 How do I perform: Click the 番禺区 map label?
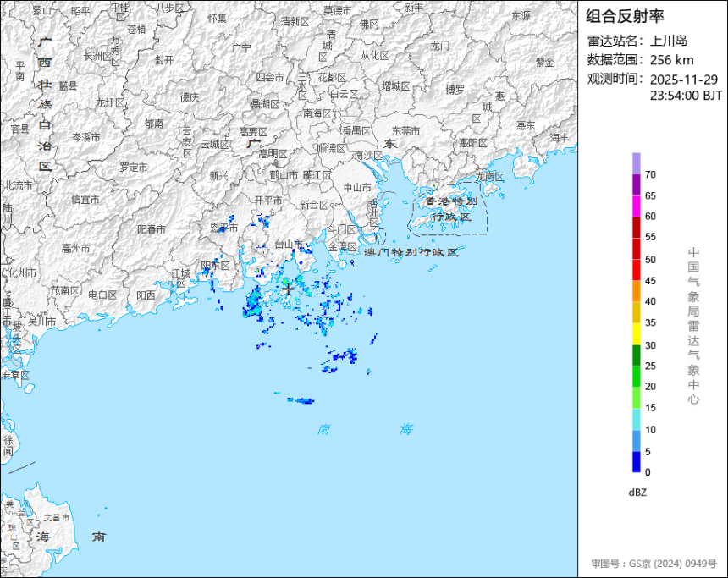point(356,131)
